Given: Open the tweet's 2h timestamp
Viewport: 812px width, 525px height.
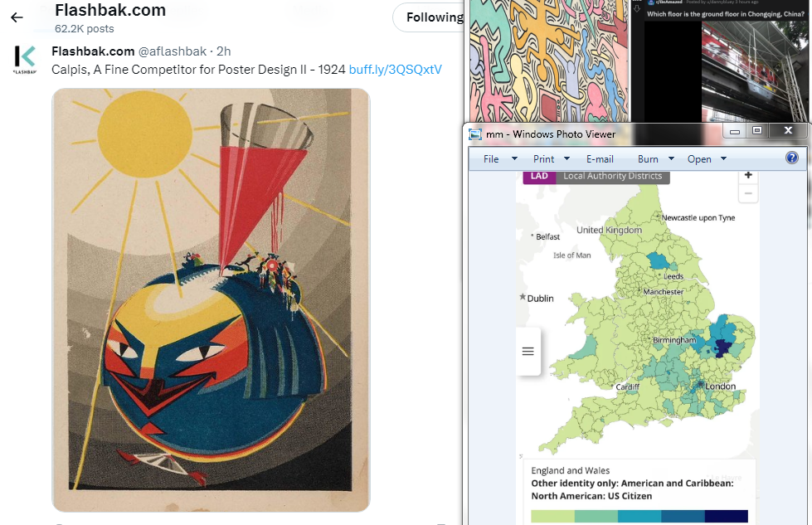Looking at the screenshot, I should [224, 51].
